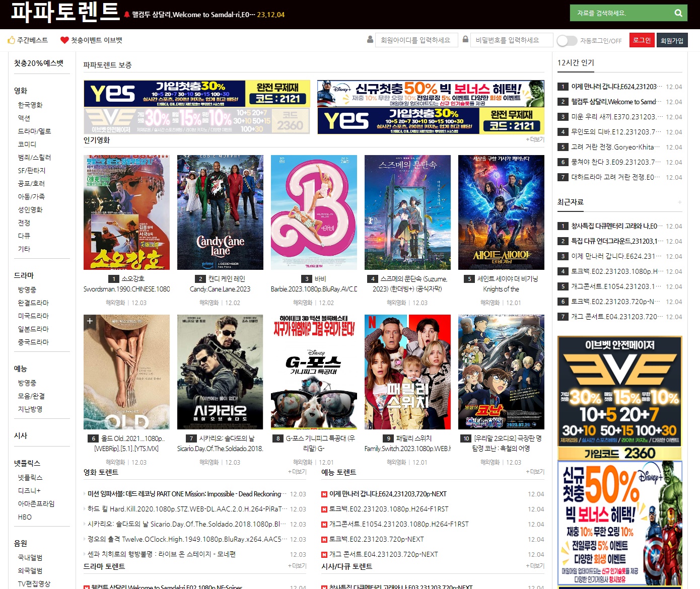700x589 pixels.
Task: Open the Candy Cane Lane poster
Action: [220, 212]
